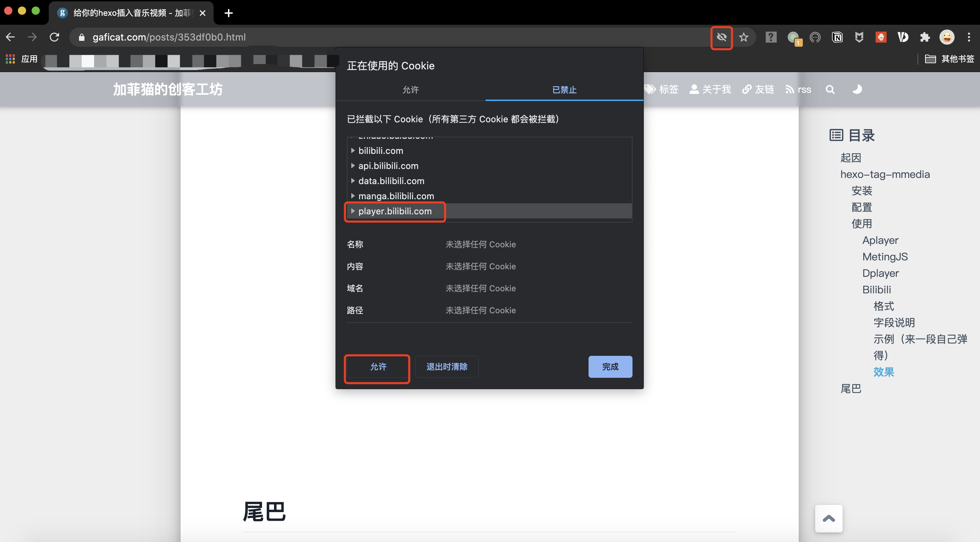Switch to the 允许 tab in cookie dialog
Image resolution: width=980 pixels, height=542 pixels.
click(x=410, y=90)
